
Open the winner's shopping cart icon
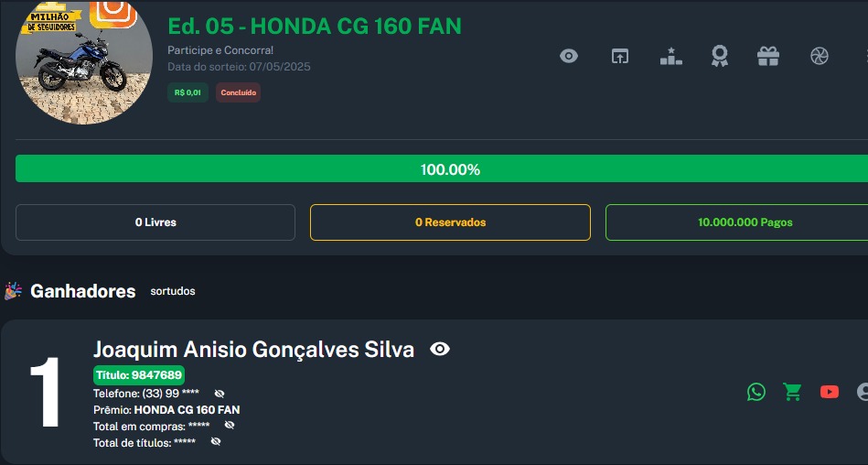tap(792, 392)
